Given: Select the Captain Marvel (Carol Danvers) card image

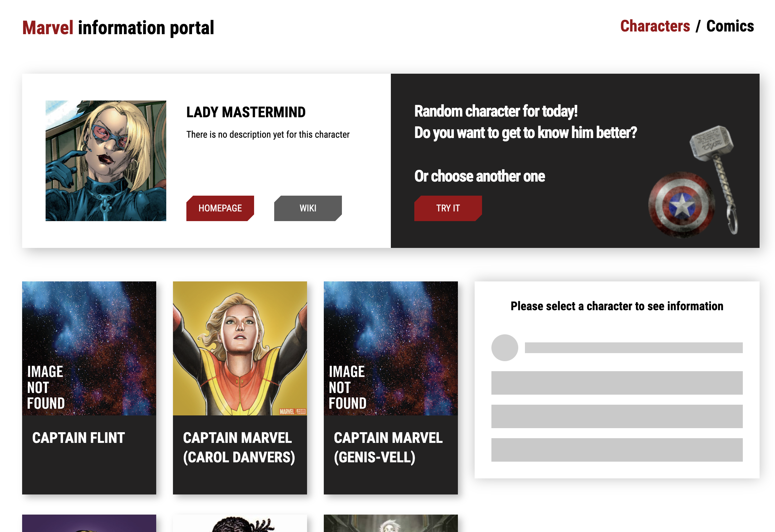Looking at the screenshot, I should [240, 348].
